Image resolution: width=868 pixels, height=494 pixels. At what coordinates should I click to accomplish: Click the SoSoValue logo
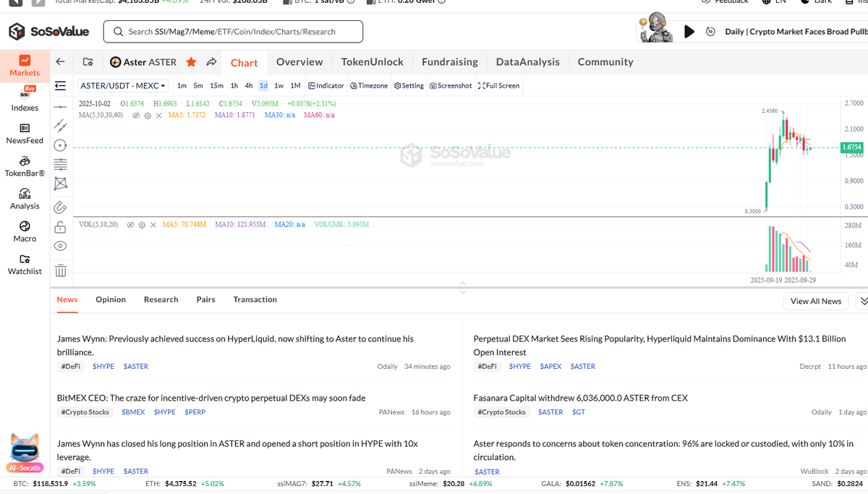pyautogui.click(x=49, y=32)
